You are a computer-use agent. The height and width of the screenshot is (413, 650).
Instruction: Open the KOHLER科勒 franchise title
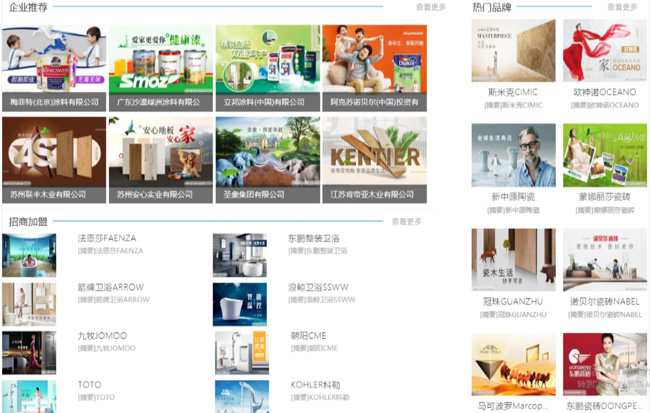click(x=315, y=384)
